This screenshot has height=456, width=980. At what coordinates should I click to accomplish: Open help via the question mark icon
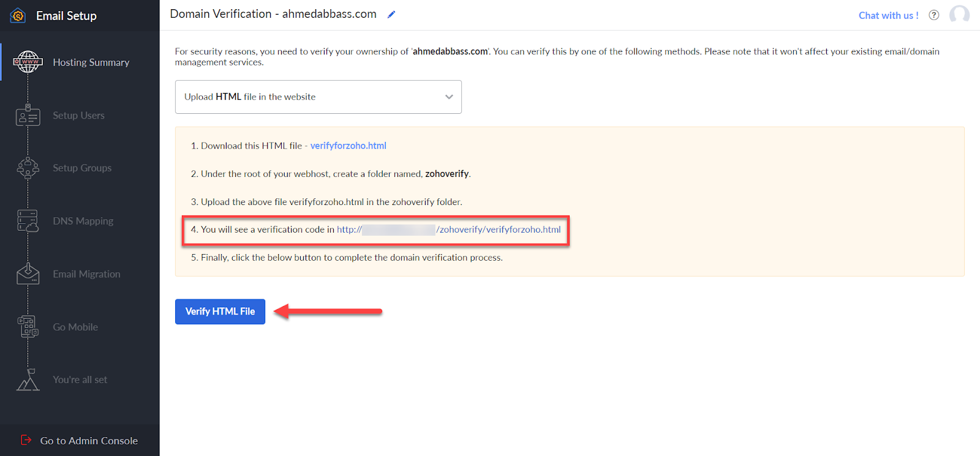934,15
